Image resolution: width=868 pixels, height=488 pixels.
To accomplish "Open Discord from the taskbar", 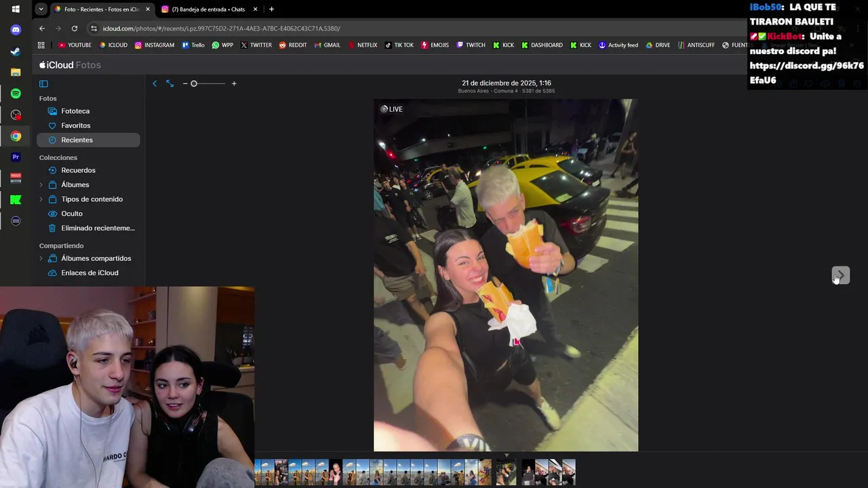I will point(16,30).
